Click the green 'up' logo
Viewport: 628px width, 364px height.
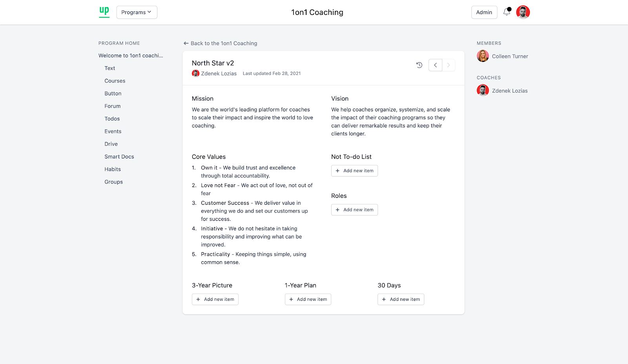tap(104, 12)
